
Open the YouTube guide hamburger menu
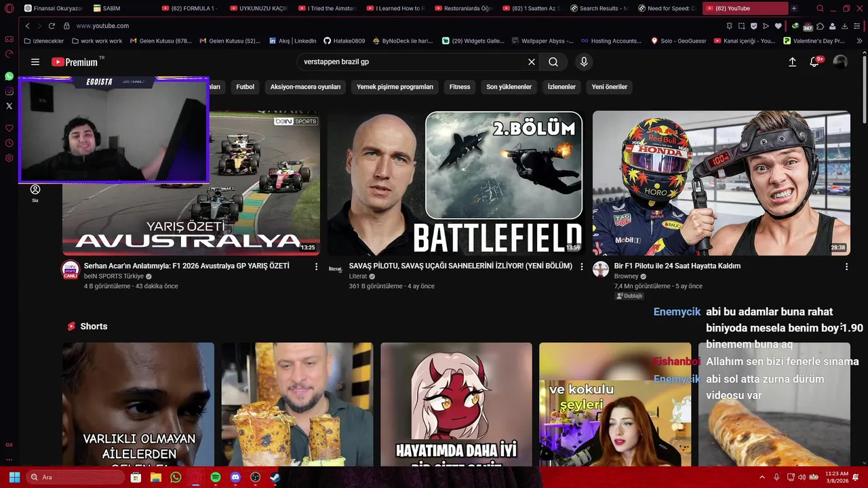tap(35, 62)
